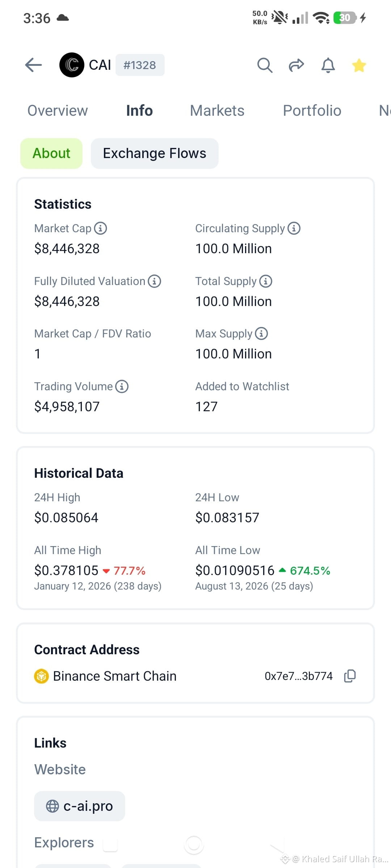Viewport: 391px width, 868px height.
Task: Open the c-ai.pro website link
Action: coord(80,806)
